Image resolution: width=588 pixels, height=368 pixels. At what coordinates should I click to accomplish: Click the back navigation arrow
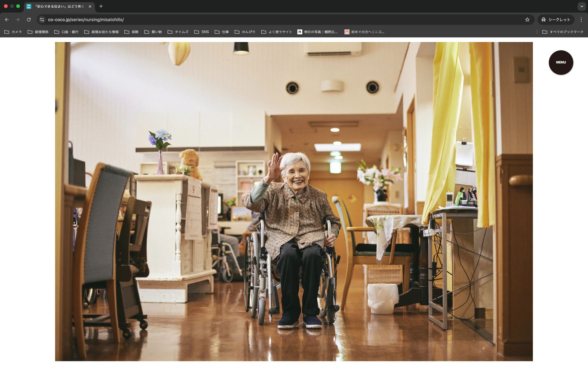coord(7,20)
